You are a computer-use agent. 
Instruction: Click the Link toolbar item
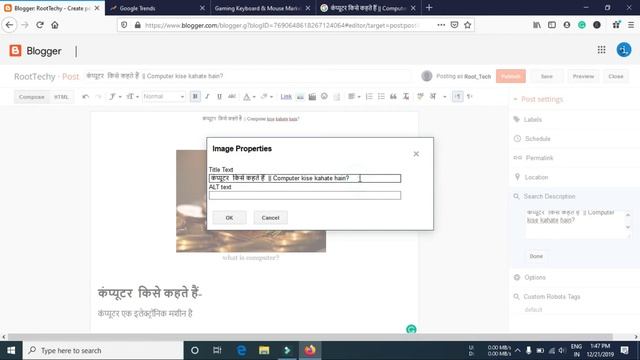286,97
